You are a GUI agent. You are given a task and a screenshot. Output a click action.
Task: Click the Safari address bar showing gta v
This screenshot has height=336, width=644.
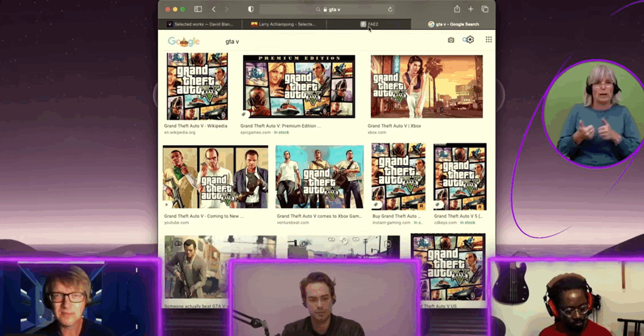(327, 9)
